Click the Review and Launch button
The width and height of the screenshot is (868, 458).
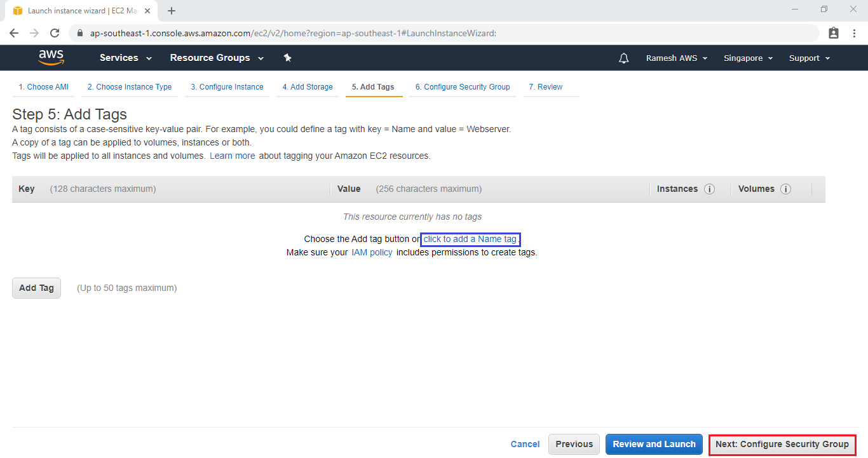click(x=654, y=444)
